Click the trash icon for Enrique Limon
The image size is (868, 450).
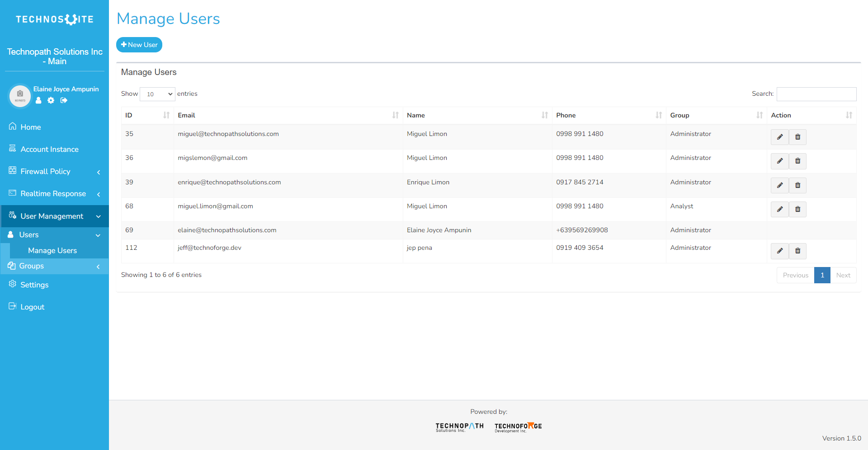click(x=797, y=185)
